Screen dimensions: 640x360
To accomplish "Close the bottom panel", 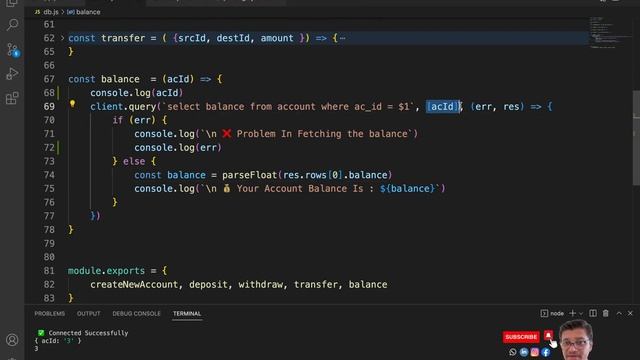I will coord(630,313).
